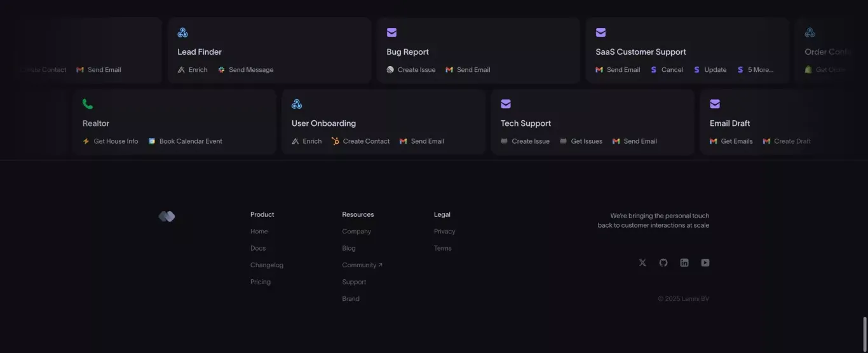Select the SaaS Customer Support title
The width and height of the screenshot is (868, 353).
coord(641,52)
